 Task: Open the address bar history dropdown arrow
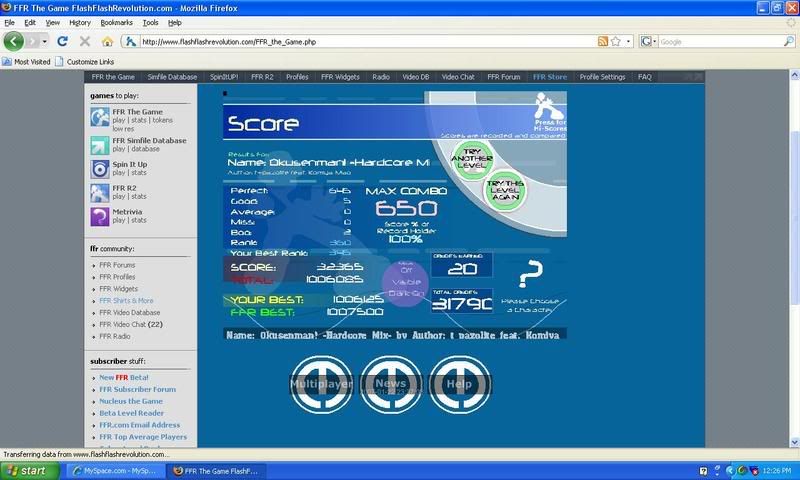click(x=628, y=42)
